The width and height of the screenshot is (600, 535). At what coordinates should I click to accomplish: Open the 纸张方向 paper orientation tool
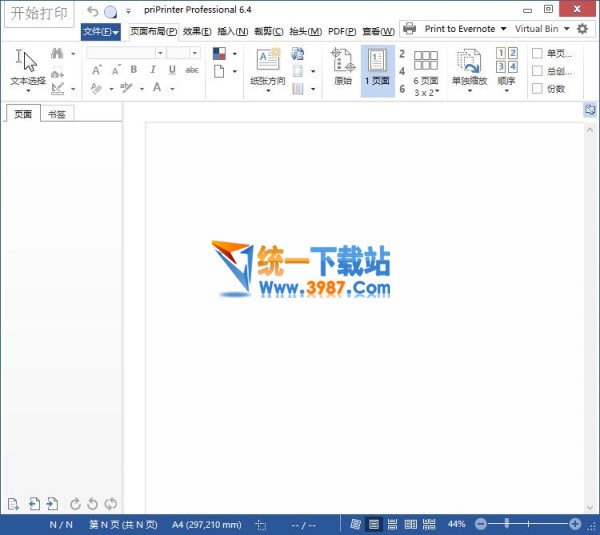[x=268, y=68]
